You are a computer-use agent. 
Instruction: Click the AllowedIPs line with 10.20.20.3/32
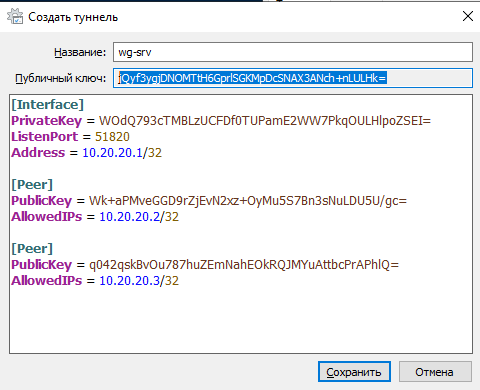pos(95,281)
